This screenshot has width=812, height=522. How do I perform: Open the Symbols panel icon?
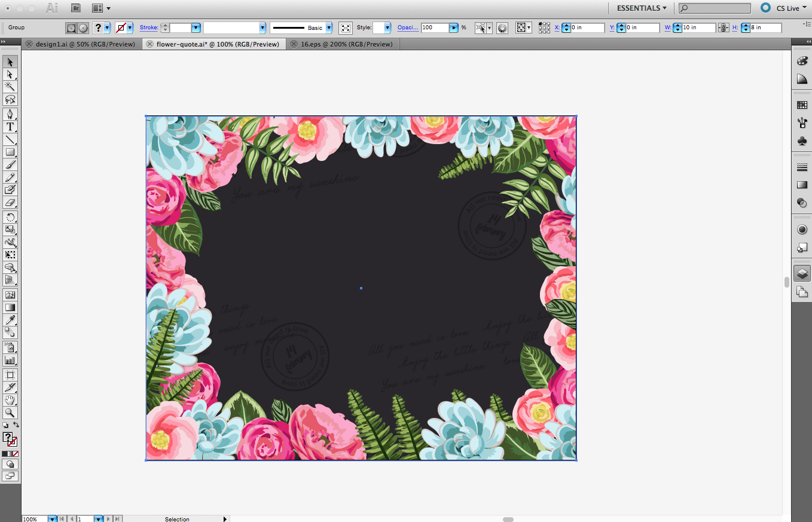802,141
